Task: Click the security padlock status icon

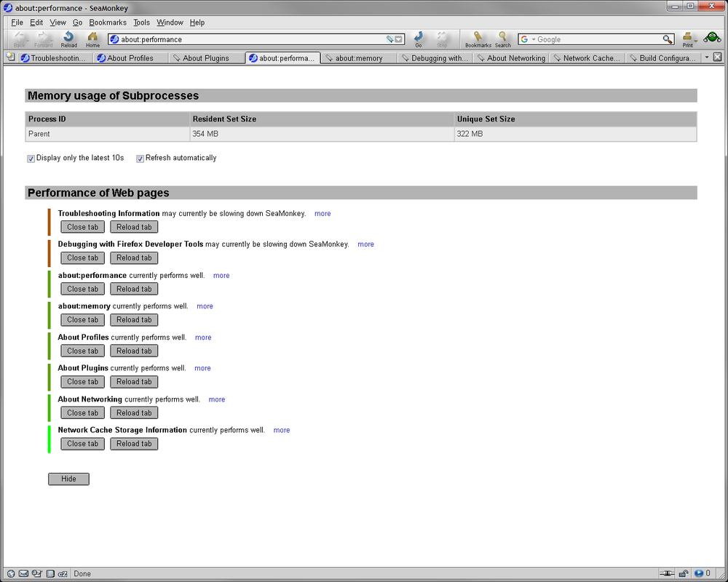Action: [x=684, y=574]
